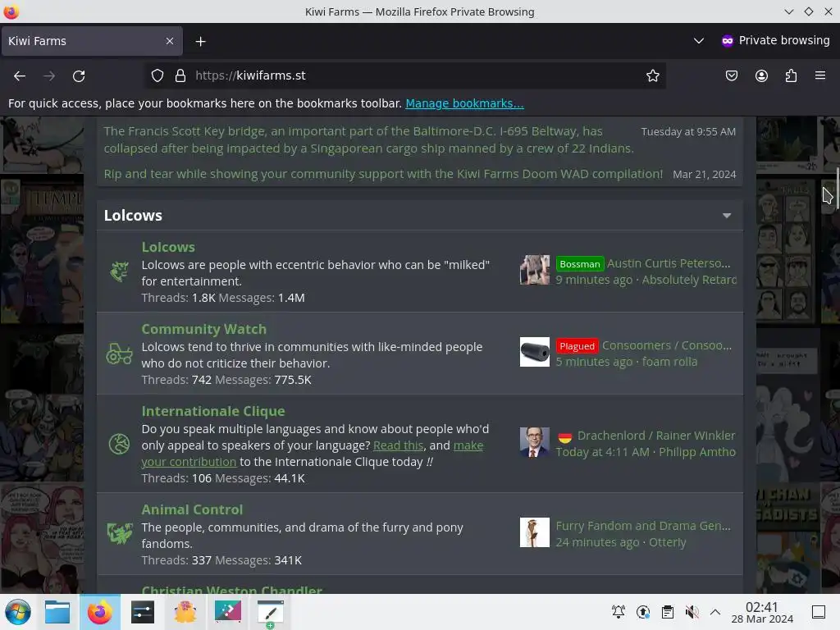The height and width of the screenshot is (630, 840).
Task: Open the Austin Curtis Peterso... latest thread
Action: [x=669, y=263]
